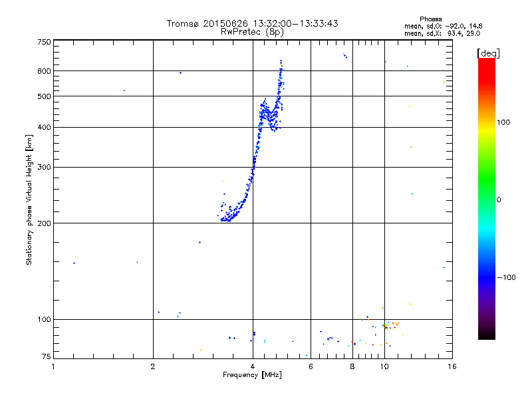Pick the black bottom of the phase colorbar
Image resolution: width=532 pixels, height=399 pixels.
point(487,334)
